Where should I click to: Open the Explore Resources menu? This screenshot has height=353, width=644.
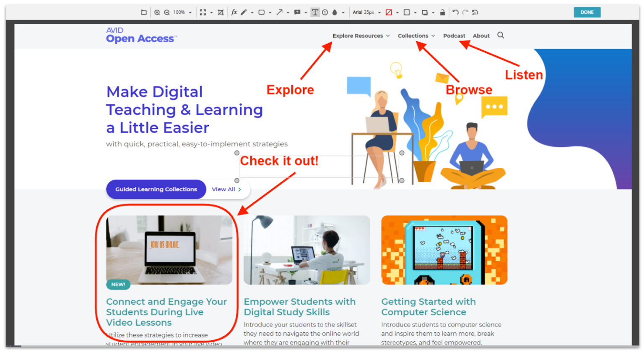click(361, 36)
